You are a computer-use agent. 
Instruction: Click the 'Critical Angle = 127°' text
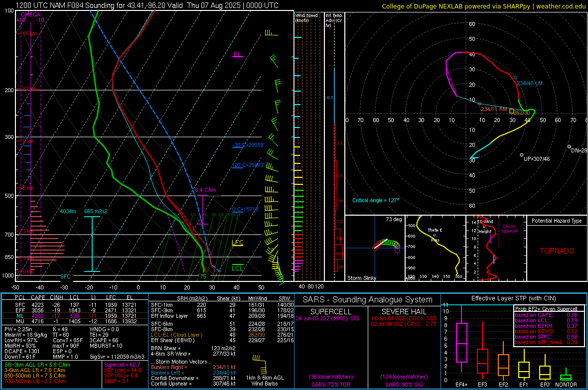click(x=376, y=200)
